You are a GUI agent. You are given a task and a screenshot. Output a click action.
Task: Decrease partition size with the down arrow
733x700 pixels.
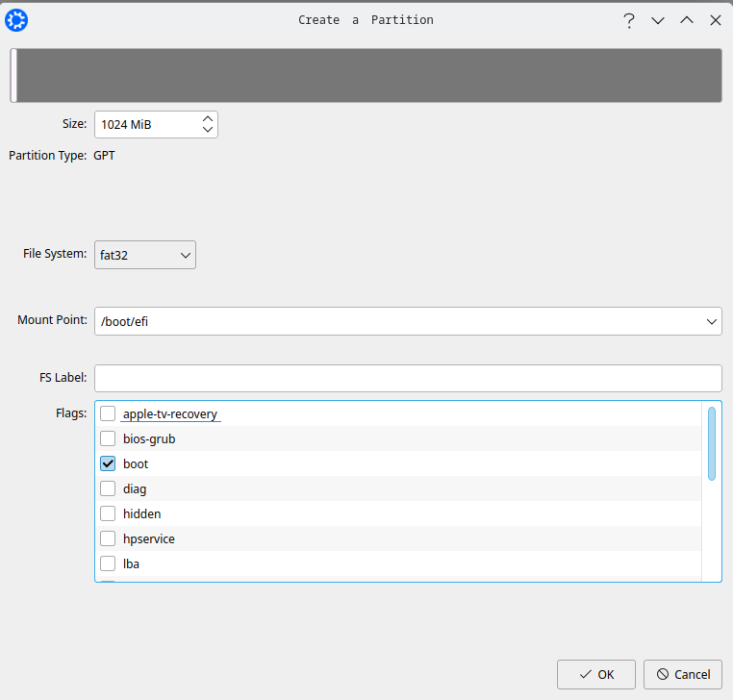[208, 130]
